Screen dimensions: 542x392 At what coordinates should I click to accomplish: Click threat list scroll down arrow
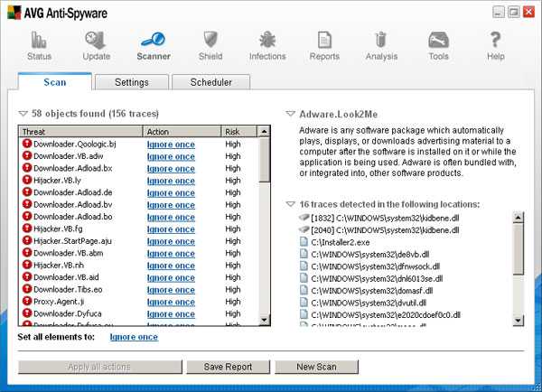pyautogui.click(x=264, y=320)
